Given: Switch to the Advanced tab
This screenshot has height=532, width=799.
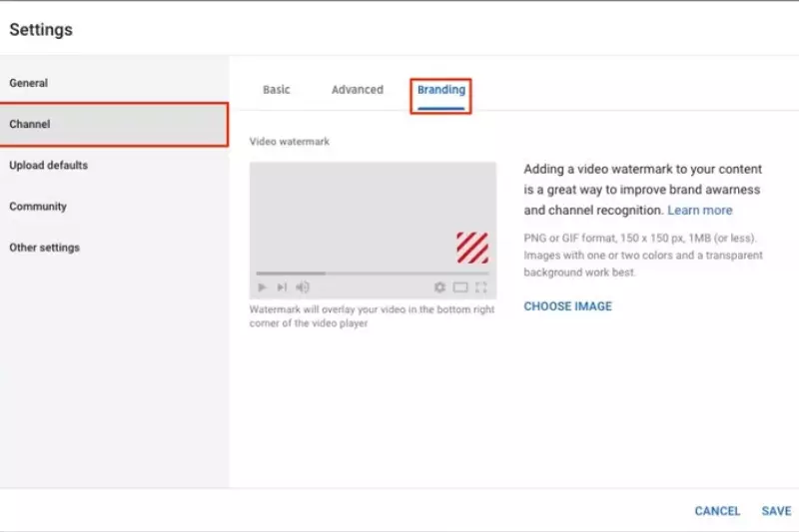Looking at the screenshot, I should coord(358,90).
